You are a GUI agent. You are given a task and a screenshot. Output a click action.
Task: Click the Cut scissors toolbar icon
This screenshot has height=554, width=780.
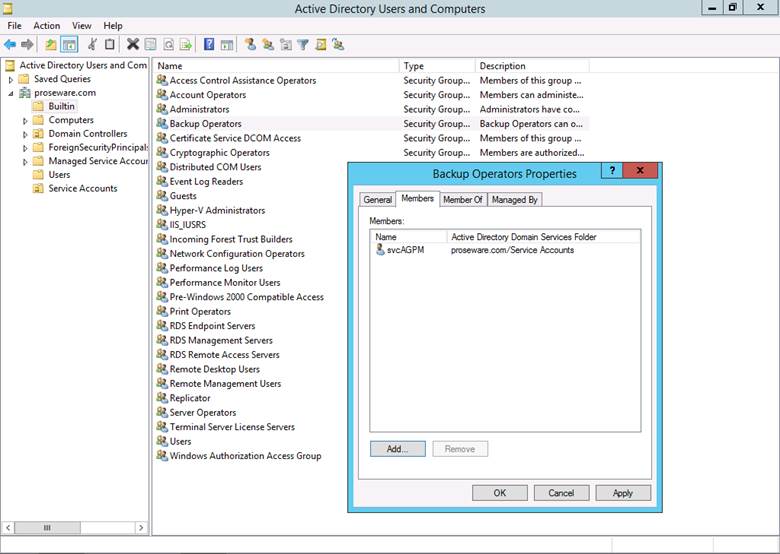pyautogui.click(x=92, y=44)
